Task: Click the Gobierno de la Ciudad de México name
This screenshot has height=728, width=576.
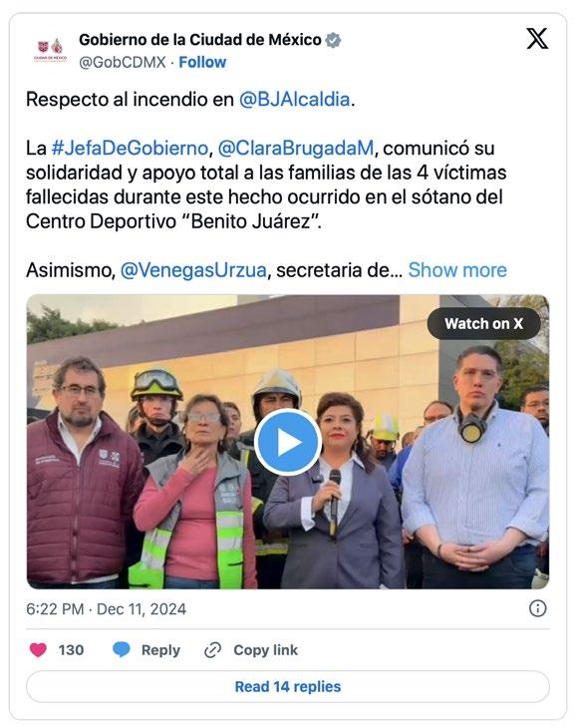Action: point(200,40)
